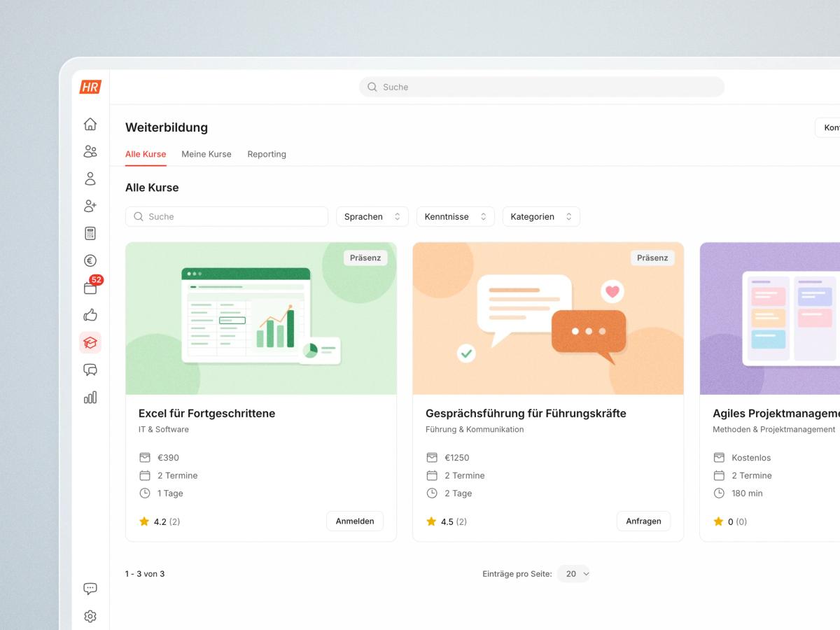The width and height of the screenshot is (840, 630).
Task: Click the star icon on Agiles Projektmanagement card
Action: pyautogui.click(x=718, y=521)
